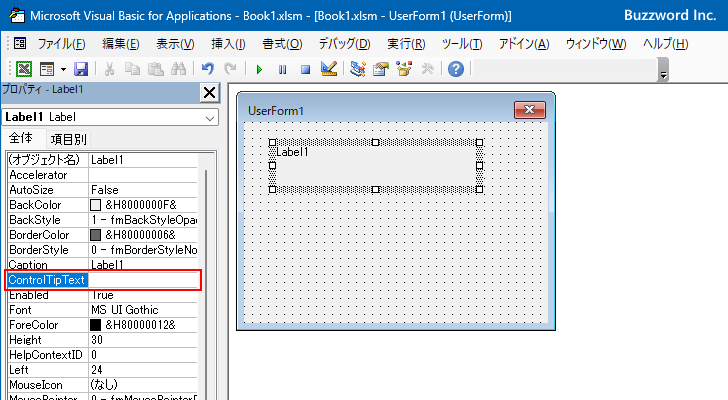The image size is (728, 400).
Task: Save the workbook with the floppy icon
Action: [x=81, y=69]
